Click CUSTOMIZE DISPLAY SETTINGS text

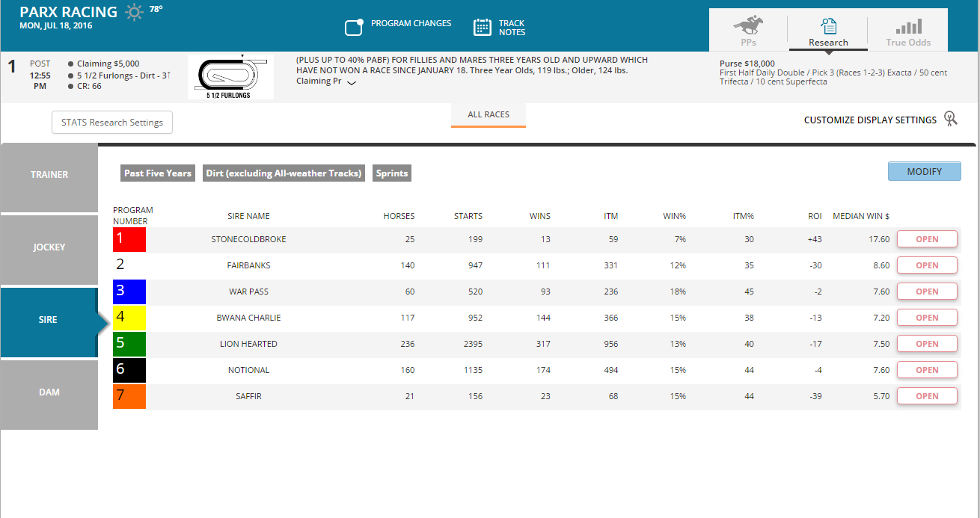[870, 120]
